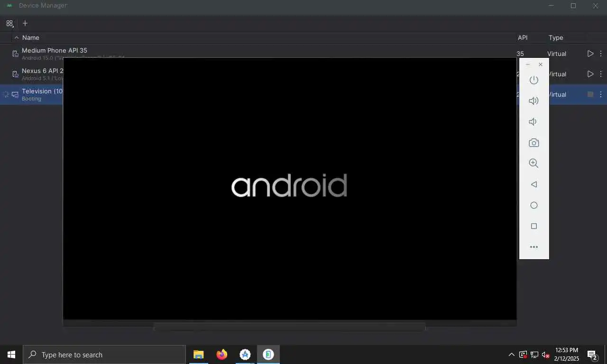
Task: Tap the emulator Overview square button
Action: pyautogui.click(x=534, y=226)
